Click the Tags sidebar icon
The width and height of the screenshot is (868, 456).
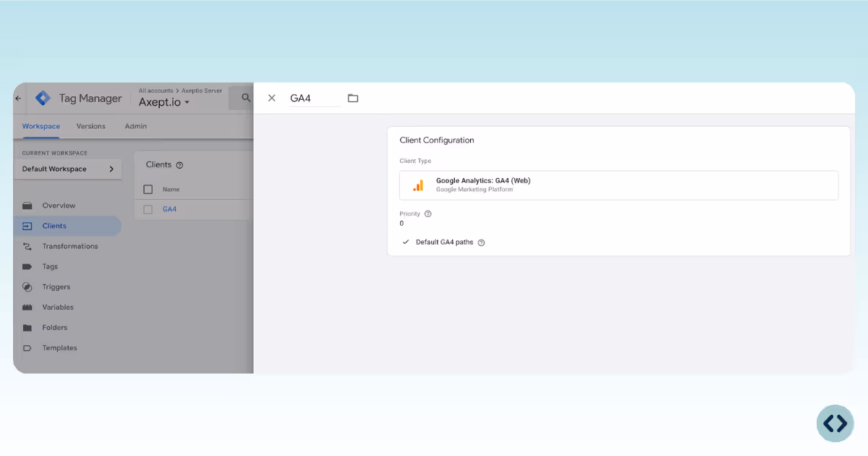point(27,266)
